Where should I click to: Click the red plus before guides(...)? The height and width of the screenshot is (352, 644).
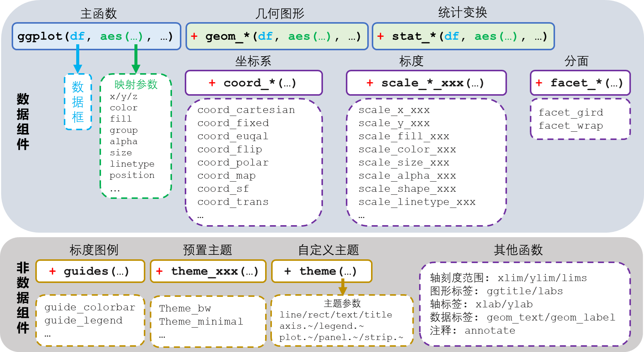pos(53,271)
